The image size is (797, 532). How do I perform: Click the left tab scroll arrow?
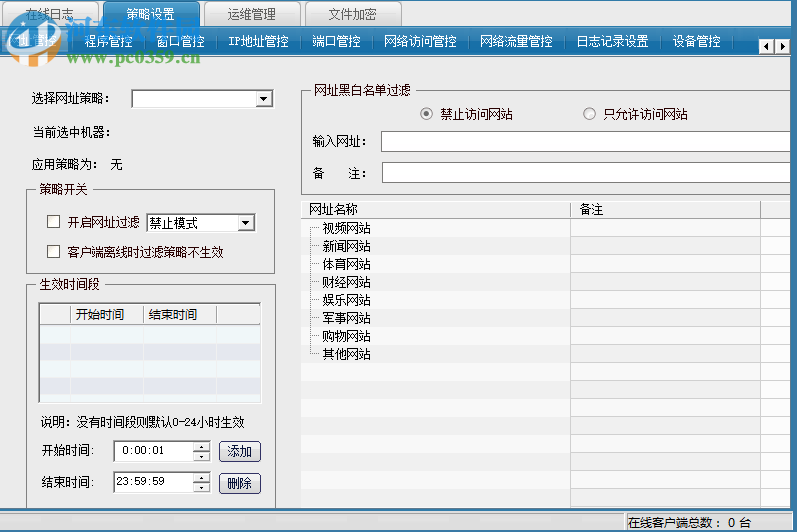(766, 47)
